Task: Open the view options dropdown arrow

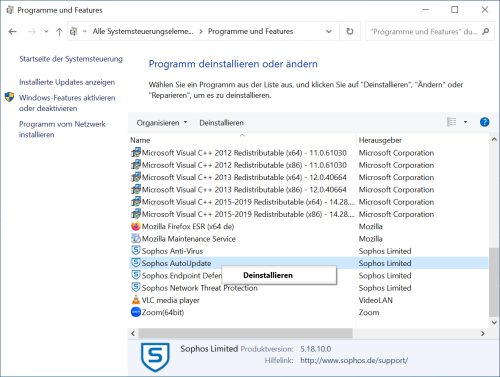Action: [465, 122]
